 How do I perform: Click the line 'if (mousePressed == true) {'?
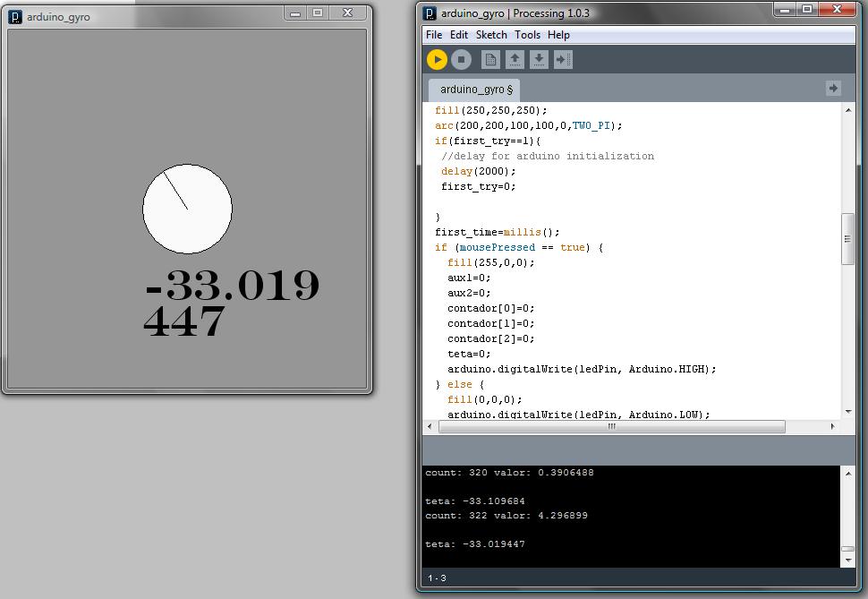point(519,247)
